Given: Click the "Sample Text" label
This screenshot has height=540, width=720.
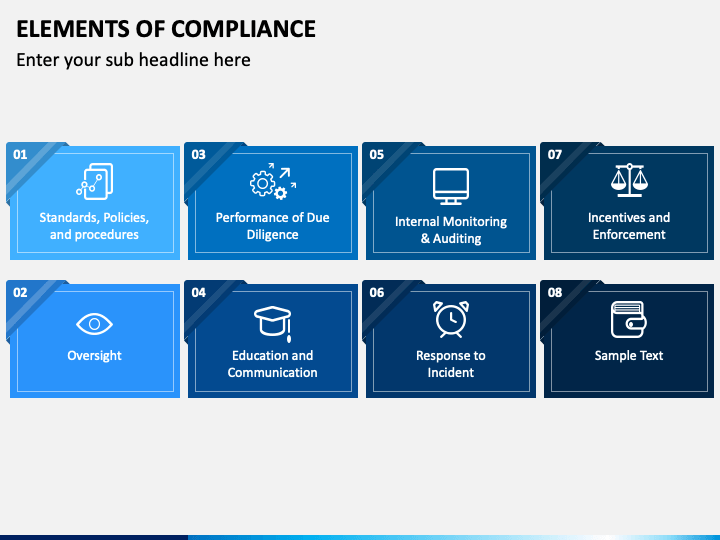Looking at the screenshot, I should coord(629,355).
